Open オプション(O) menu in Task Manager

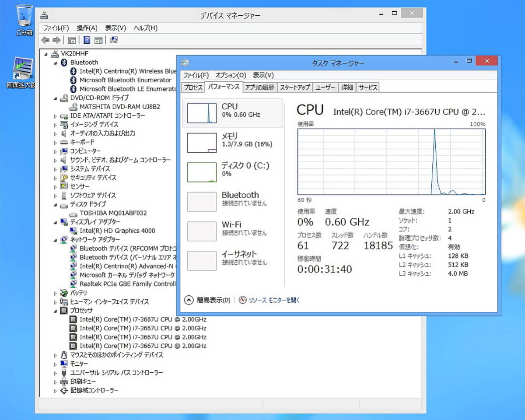pyautogui.click(x=231, y=75)
